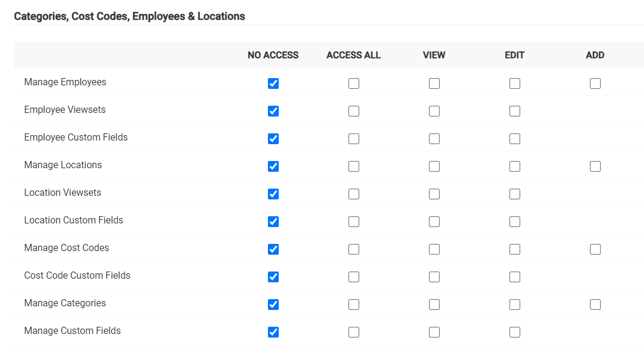Allow View for Location Custom Fields
The width and height of the screenshot is (644, 355).
pos(434,222)
